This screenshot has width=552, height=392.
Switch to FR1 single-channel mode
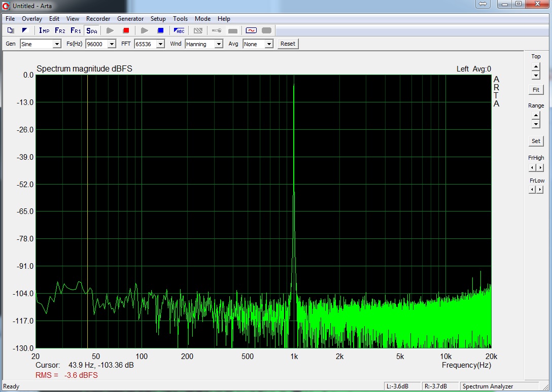coord(76,30)
